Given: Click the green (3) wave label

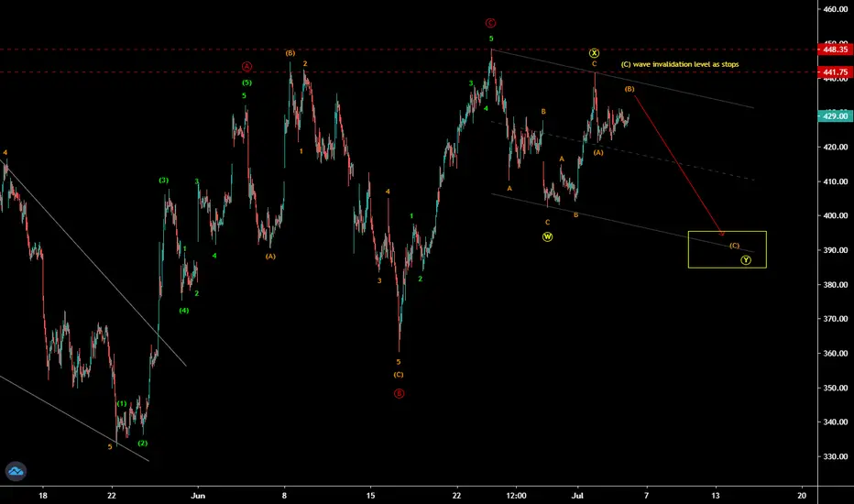Looking at the screenshot, I should coord(163,181).
